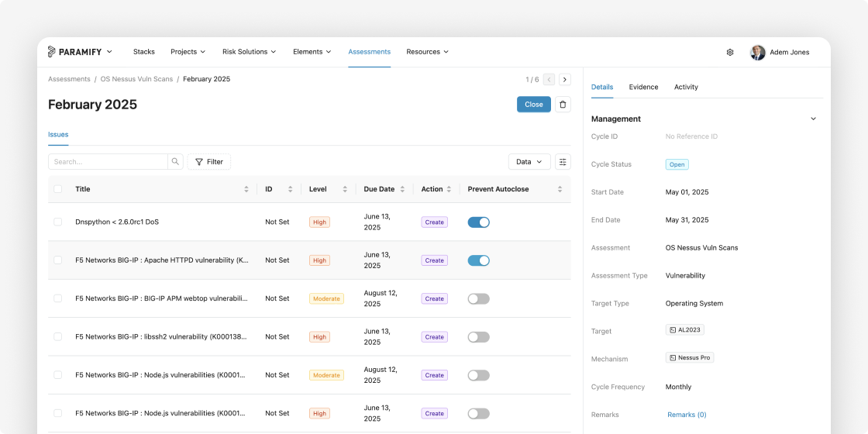Delete assessment with the trash icon

coord(563,104)
